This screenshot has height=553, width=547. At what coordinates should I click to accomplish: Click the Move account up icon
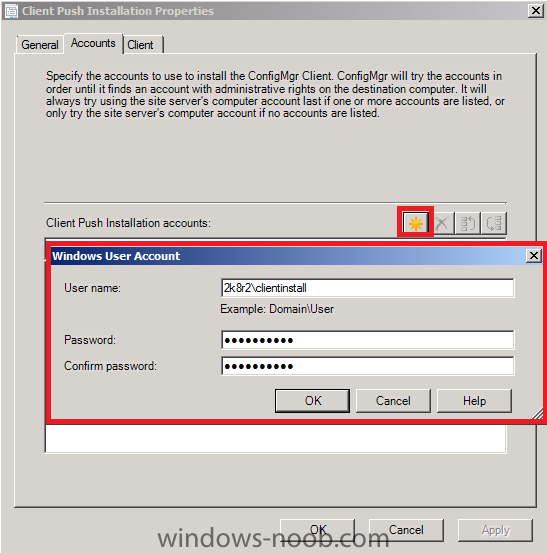[x=468, y=223]
